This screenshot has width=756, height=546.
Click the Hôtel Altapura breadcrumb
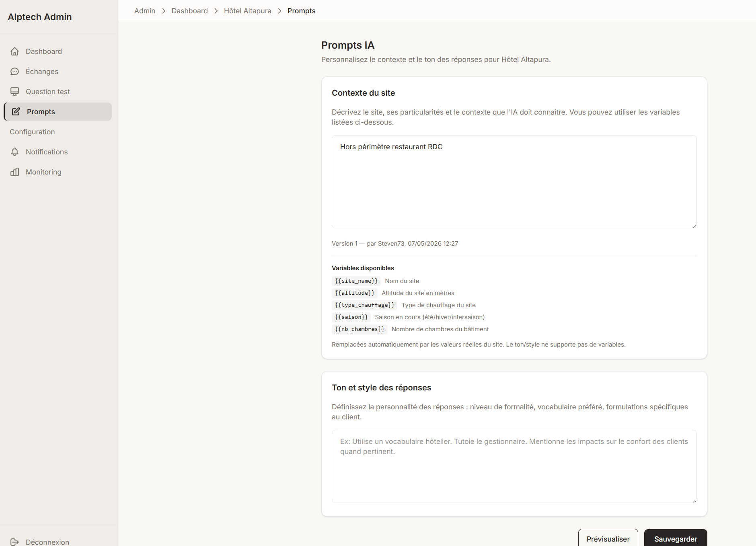pos(248,11)
